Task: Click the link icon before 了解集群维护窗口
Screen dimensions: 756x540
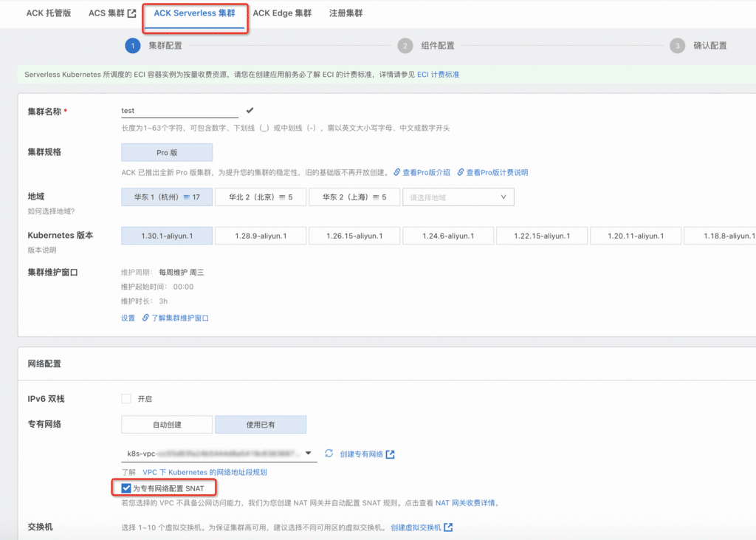Action: pos(145,318)
